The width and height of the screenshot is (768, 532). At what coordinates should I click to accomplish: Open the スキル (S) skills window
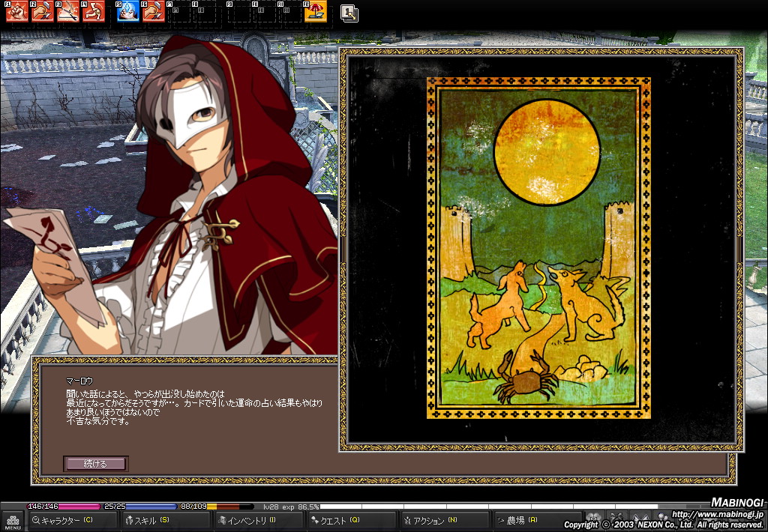coord(166,521)
